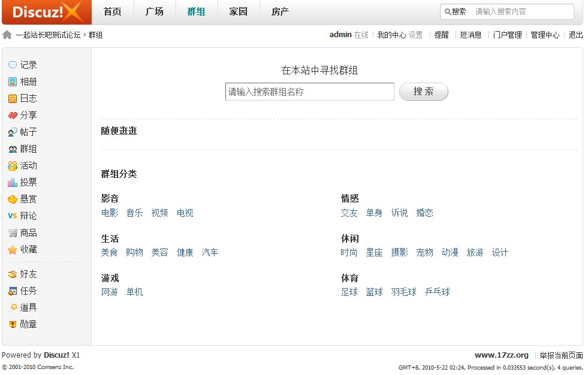Open the 电影 group category

110,213
